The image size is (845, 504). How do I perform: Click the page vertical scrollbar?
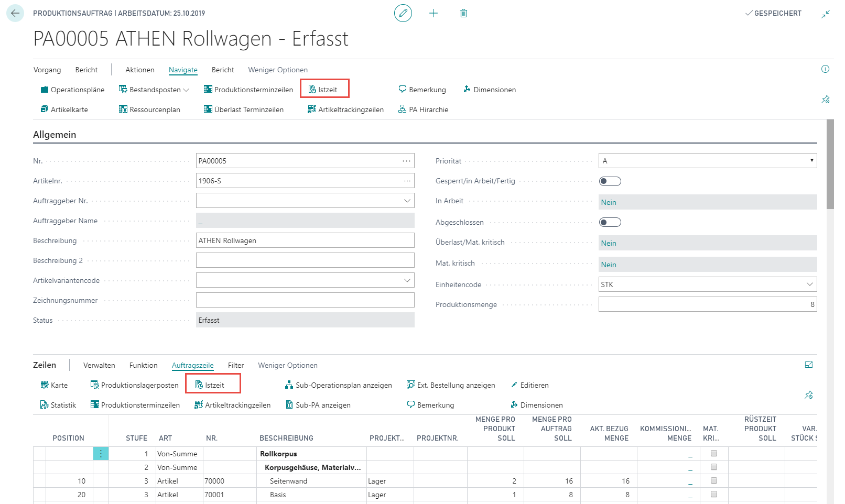(x=830, y=165)
